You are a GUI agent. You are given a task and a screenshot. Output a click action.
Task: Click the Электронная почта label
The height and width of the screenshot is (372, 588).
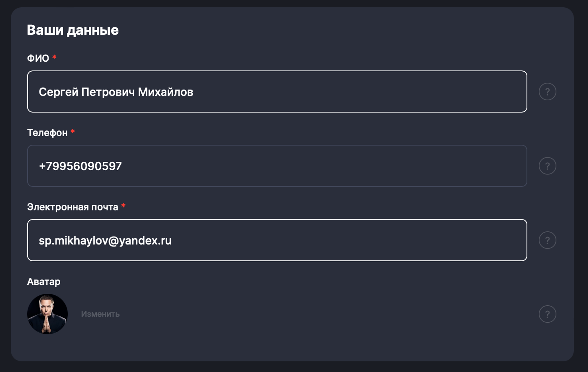(x=72, y=207)
